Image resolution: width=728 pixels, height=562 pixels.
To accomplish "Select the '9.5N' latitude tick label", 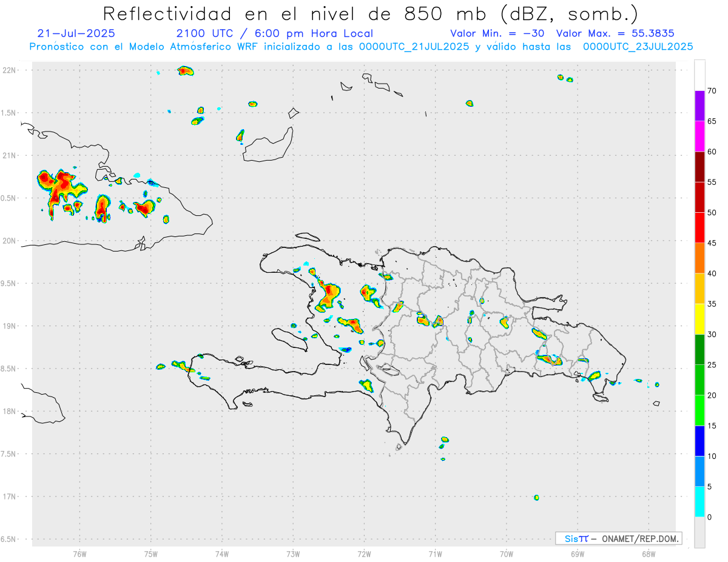I will (8, 283).
